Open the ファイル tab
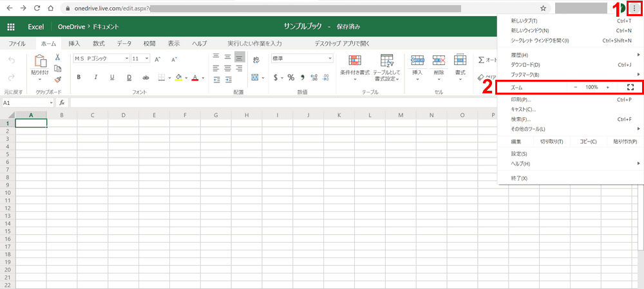 pyautogui.click(x=17, y=43)
